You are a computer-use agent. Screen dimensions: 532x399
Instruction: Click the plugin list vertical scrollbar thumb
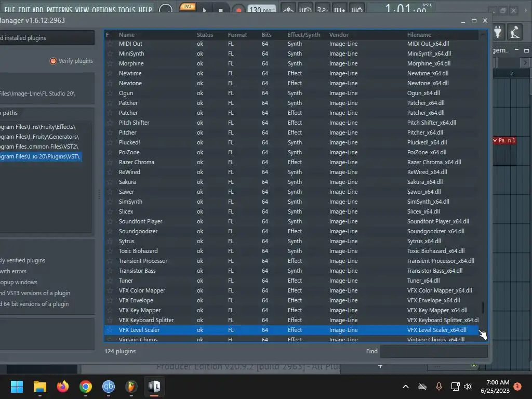point(483,308)
